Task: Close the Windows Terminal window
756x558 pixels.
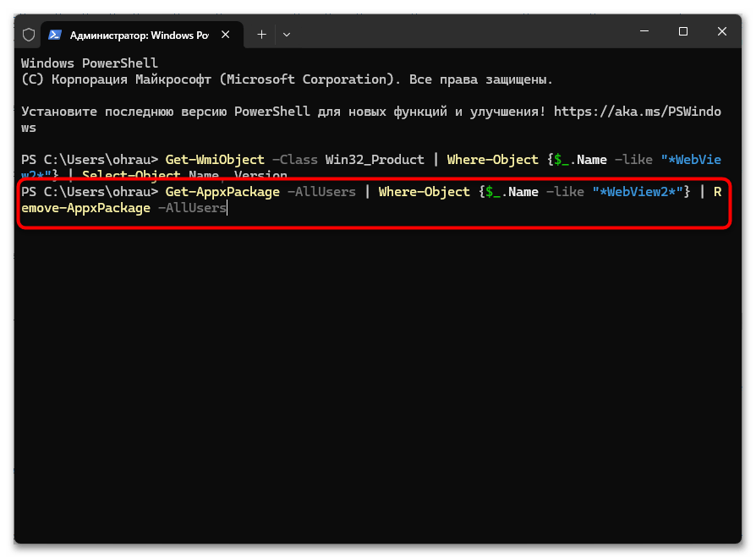Action: (x=721, y=32)
